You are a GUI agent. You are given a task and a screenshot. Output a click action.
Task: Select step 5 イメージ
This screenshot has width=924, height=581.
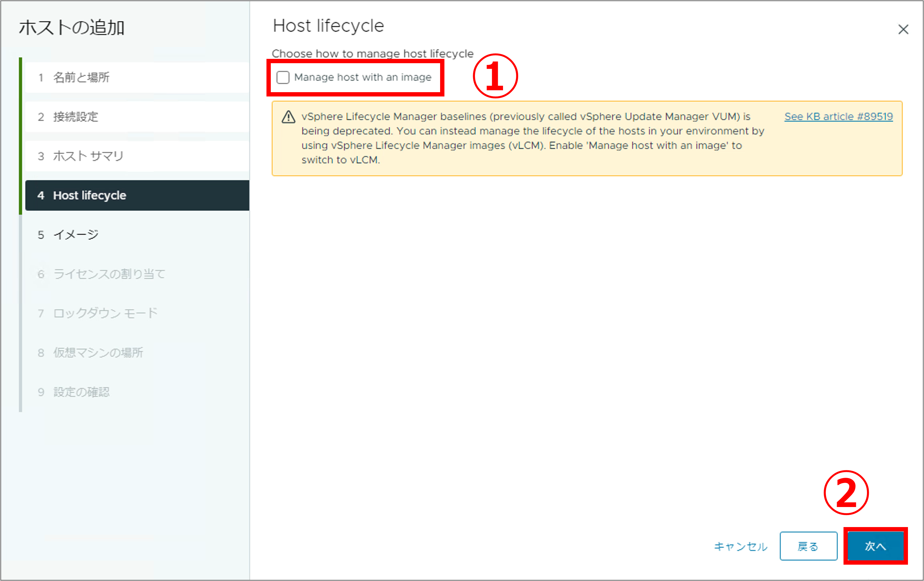pyautogui.click(x=76, y=235)
